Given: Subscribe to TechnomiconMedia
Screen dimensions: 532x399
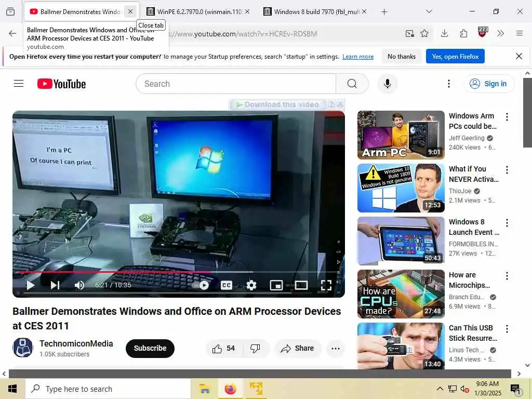Looking at the screenshot, I should click(x=150, y=348).
